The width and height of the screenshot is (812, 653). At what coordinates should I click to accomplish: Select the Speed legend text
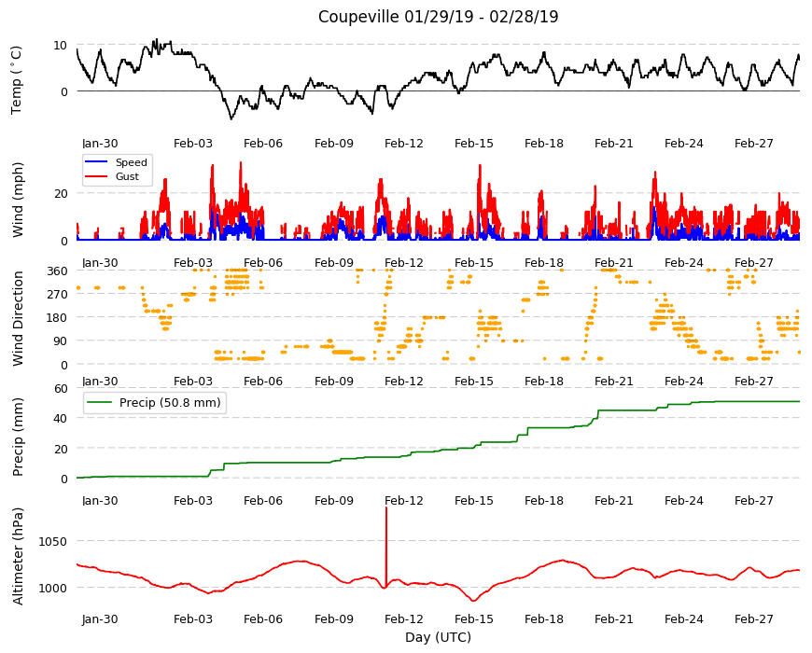[x=131, y=162]
